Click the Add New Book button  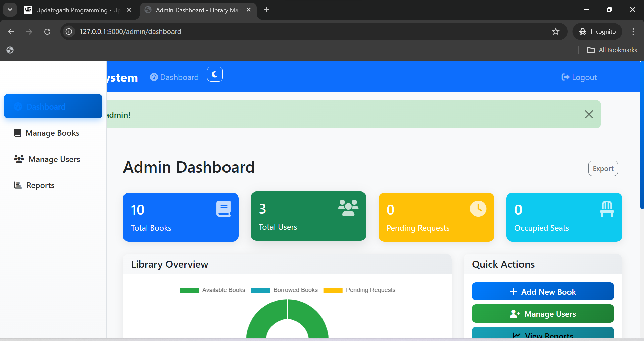[x=543, y=291]
